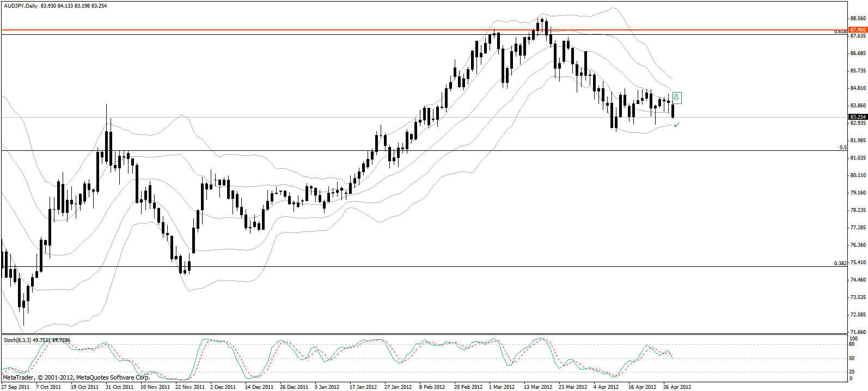Click 87.635 on the price axis

(x=858, y=36)
